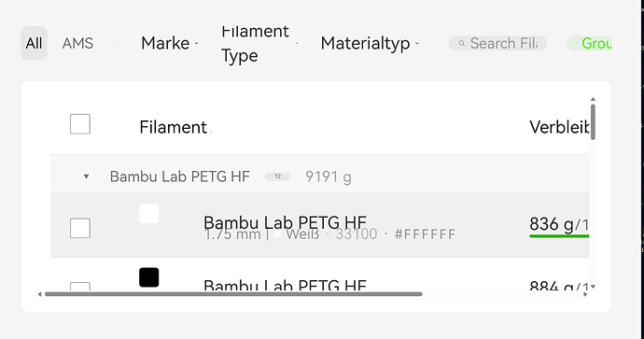This screenshot has width=644, height=339.
Task: Open the Materialtyp filter dropdown
Action: (x=370, y=43)
